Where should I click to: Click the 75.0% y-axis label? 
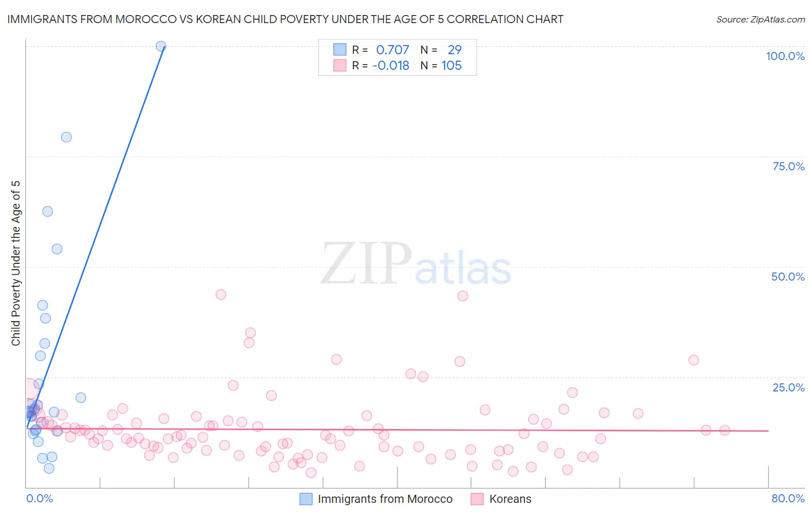coord(788,166)
